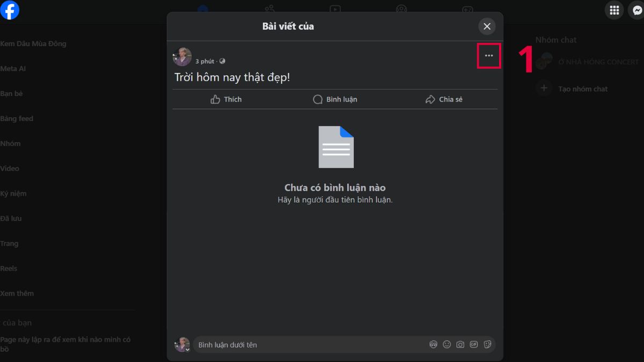Open the 3 phút timestamp link
This screenshot has width=644, height=362.
click(x=204, y=62)
